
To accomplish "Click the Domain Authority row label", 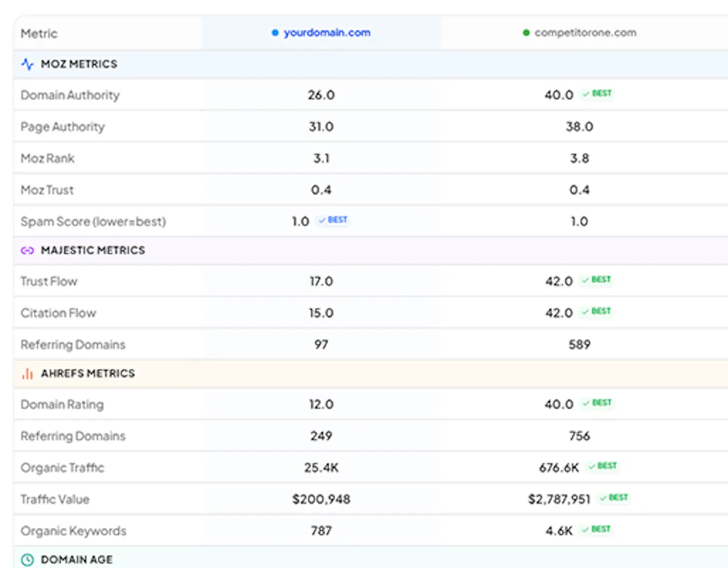I will point(70,95).
